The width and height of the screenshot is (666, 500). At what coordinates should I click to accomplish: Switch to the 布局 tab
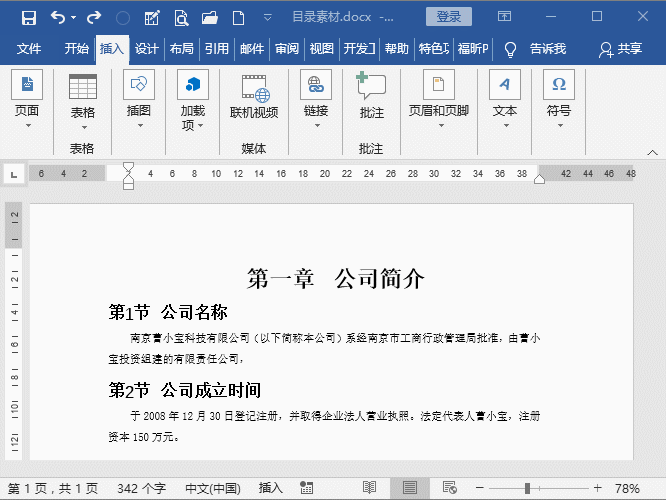(181, 48)
